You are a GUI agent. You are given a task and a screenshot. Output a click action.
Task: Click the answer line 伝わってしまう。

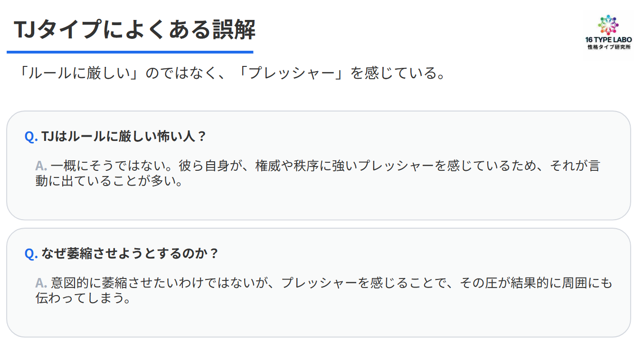coord(83,298)
